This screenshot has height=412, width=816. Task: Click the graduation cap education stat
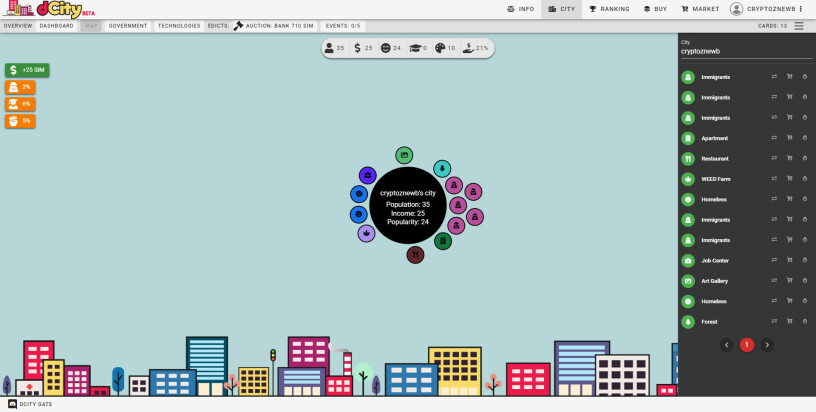pyautogui.click(x=418, y=48)
